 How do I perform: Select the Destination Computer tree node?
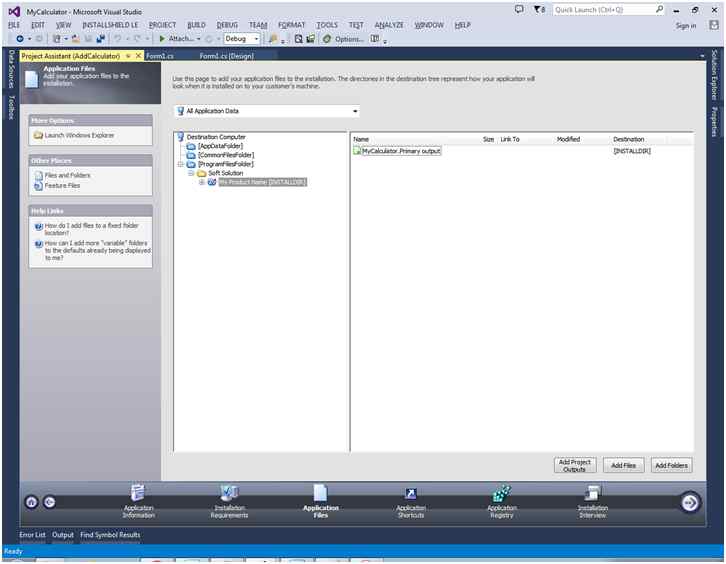(x=216, y=137)
